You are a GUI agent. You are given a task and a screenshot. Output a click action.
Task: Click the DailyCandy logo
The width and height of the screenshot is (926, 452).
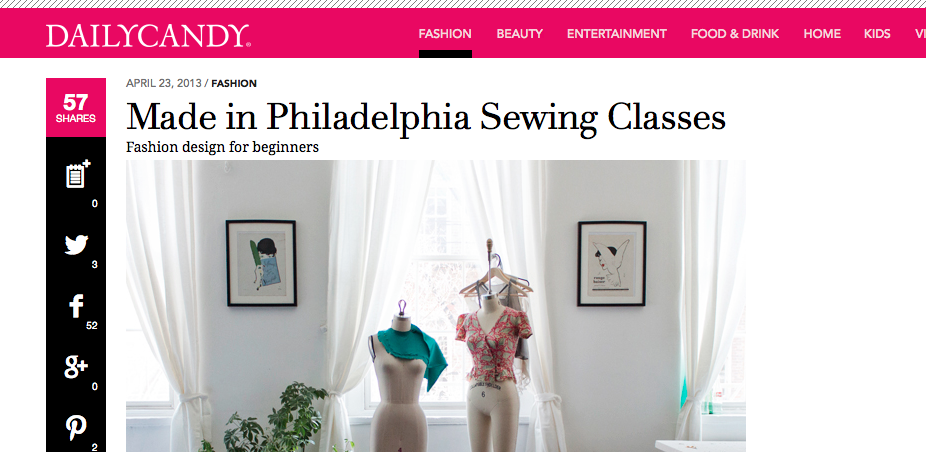click(148, 35)
